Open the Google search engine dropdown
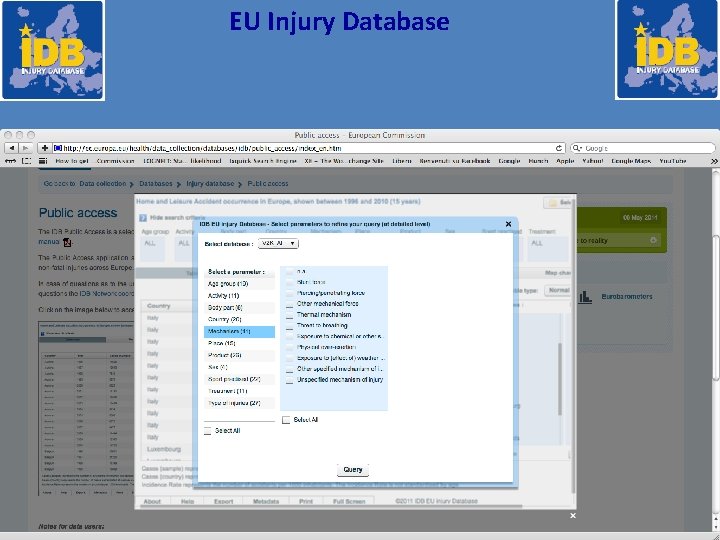This screenshot has width=720, height=540. 577,148
